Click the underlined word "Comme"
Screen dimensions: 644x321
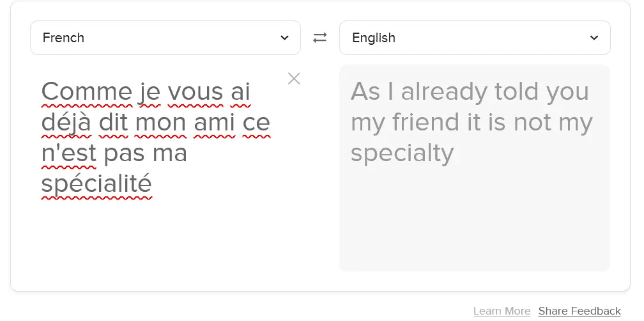[86, 91]
